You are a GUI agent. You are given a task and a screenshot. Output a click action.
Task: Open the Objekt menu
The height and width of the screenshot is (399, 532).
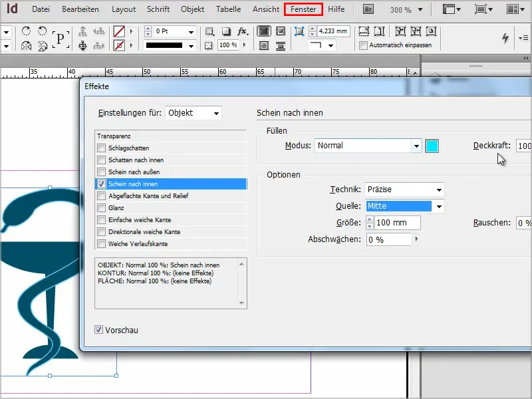(192, 9)
